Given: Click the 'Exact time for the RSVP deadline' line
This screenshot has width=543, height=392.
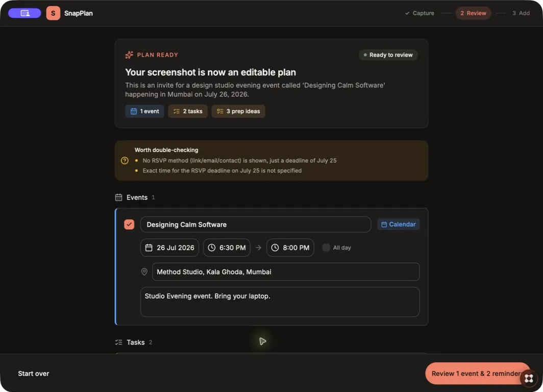Looking at the screenshot, I should tap(222, 170).
